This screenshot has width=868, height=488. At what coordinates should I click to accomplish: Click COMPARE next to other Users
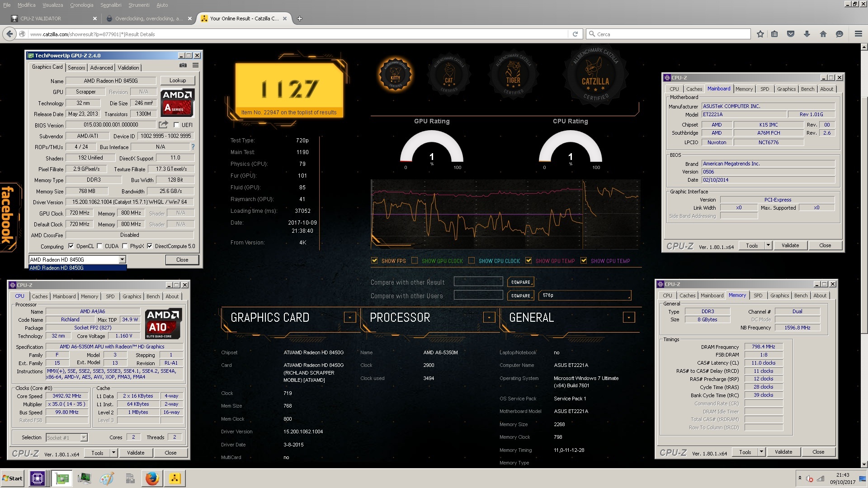click(521, 296)
